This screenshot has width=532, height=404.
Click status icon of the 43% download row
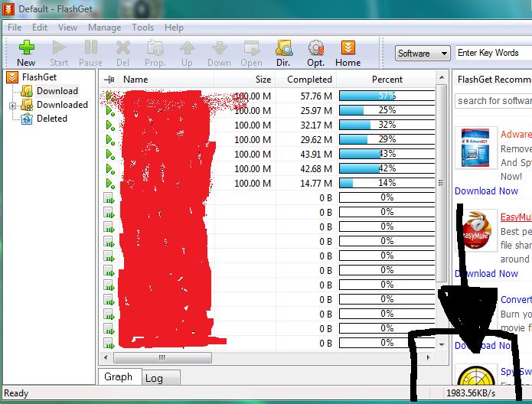tap(110, 155)
